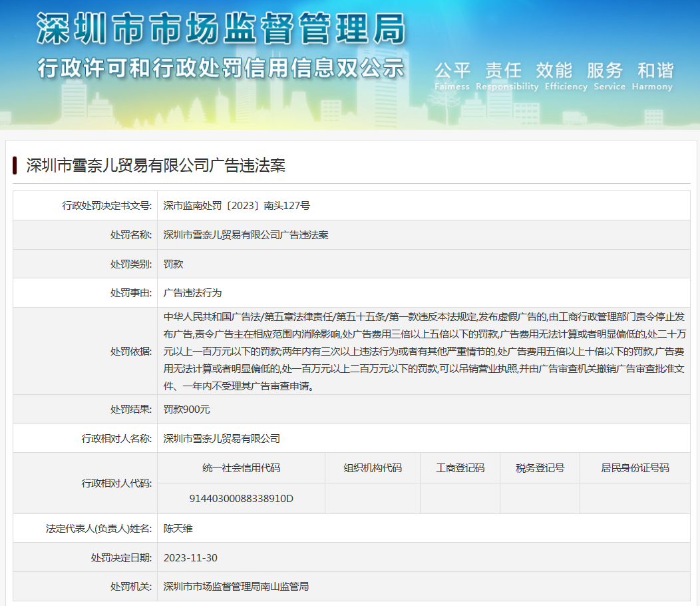Select the document number 深市监南处罚〔2023〕南头127号
The height and width of the screenshot is (606, 700).
237,206
